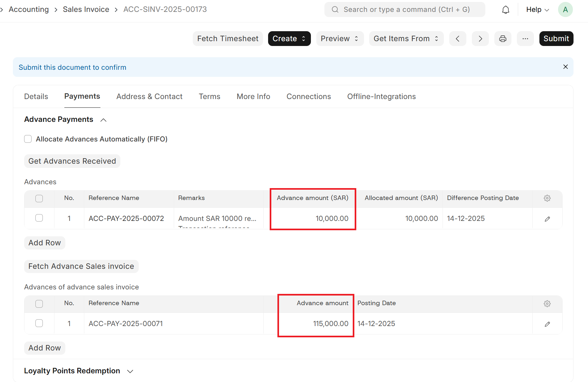Click the print icon button
588x382 pixels.
pyautogui.click(x=503, y=39)
